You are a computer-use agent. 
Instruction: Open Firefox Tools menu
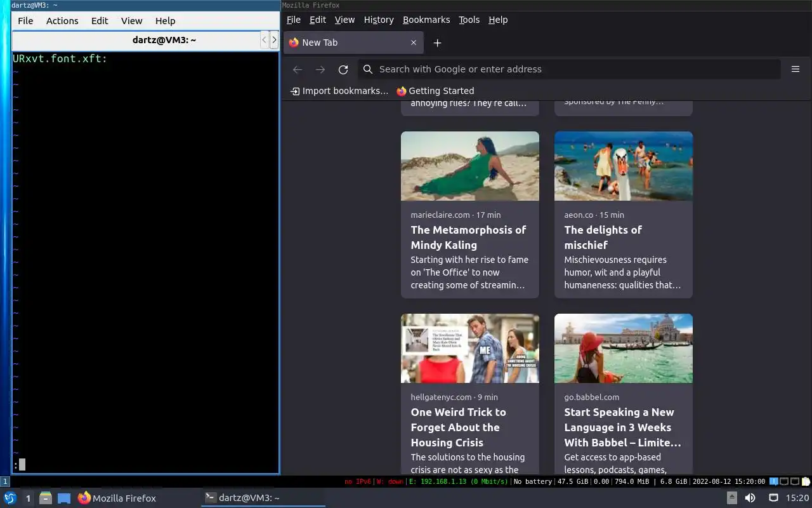tap(469, 20)
